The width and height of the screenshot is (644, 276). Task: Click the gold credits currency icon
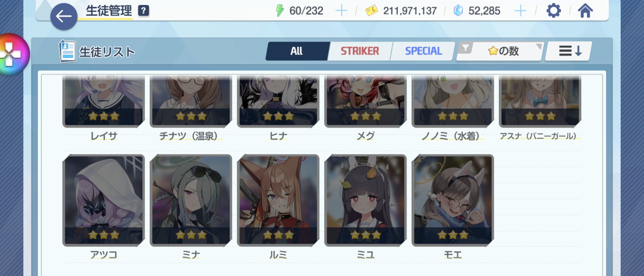point(371,11)
